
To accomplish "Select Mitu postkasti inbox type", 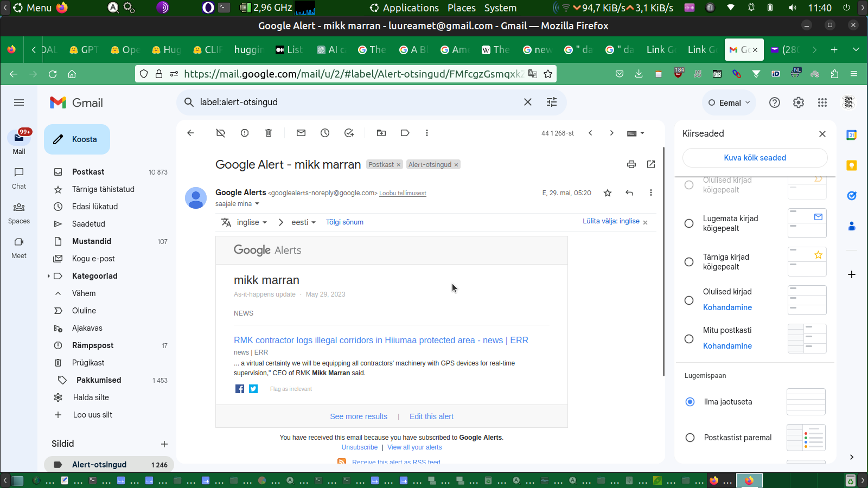I will [689, 339].
